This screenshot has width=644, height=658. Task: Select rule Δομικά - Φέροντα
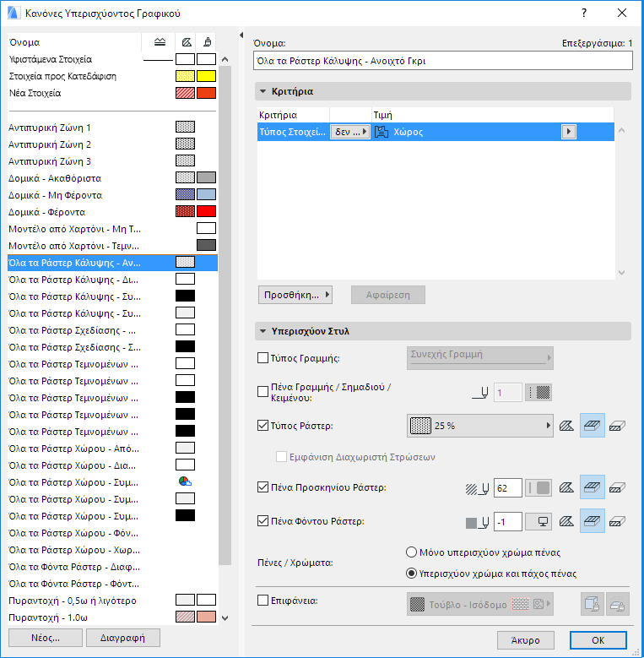[x=112, y=212]
